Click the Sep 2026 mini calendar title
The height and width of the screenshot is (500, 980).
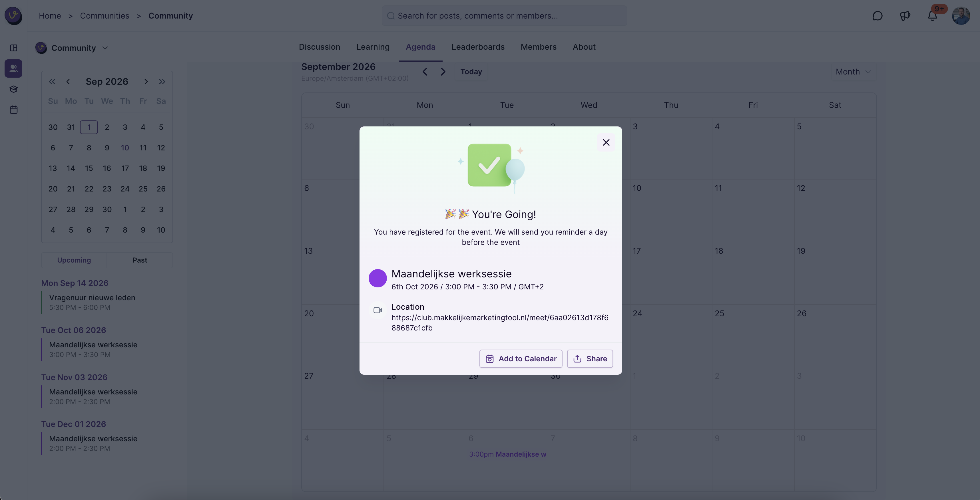107,81
